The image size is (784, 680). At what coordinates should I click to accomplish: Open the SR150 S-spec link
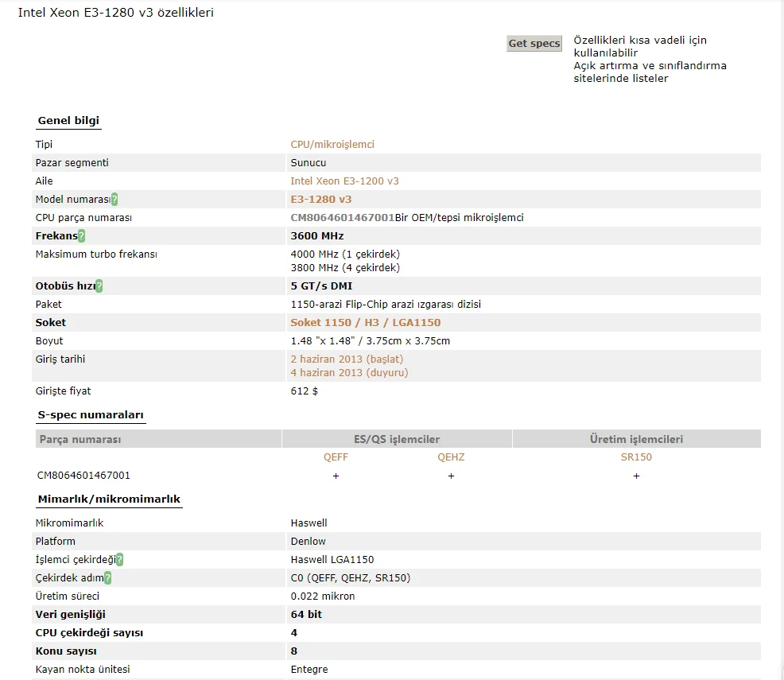pos(636,457)
